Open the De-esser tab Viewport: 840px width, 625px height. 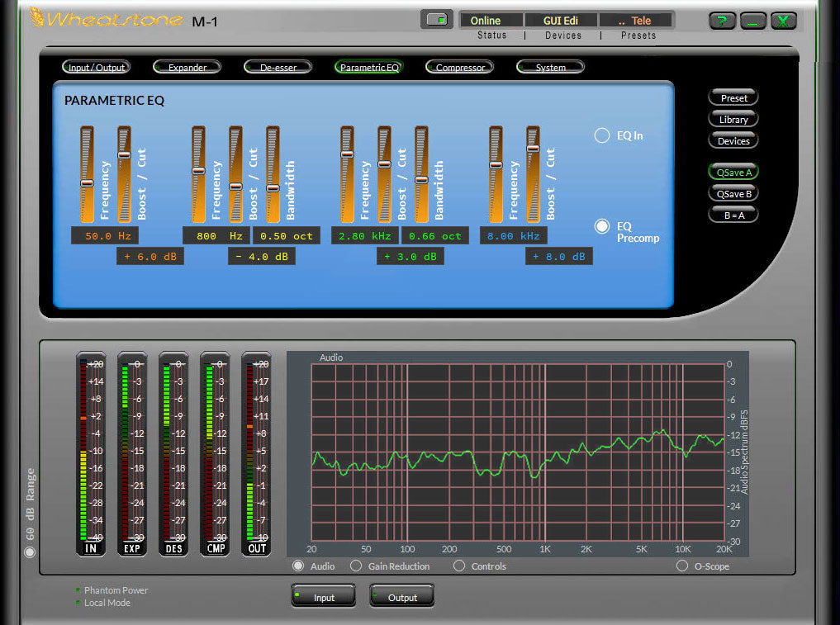278,67
